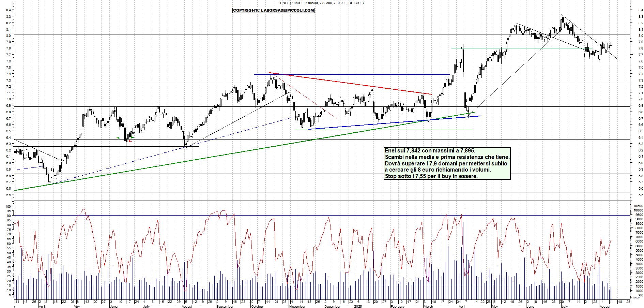This screenshot has height=308, width=644.
Task: Click the red left-pointing arrow marker
Action: pos(130,141)
